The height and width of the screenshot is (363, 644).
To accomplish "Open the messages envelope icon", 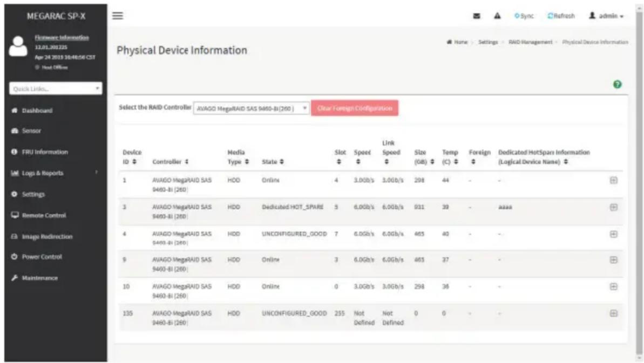I will (477, 16).
